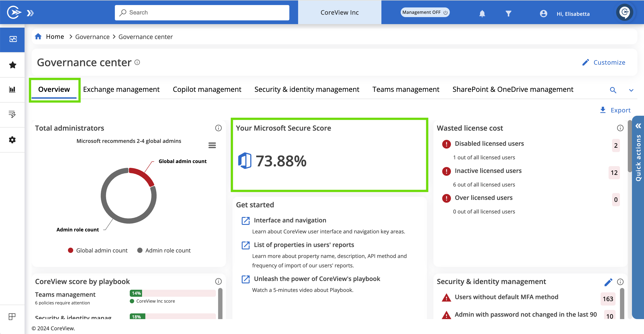Expand the sidebar with double chevron
Screen dimensions: 644x334
click(30, 13)
